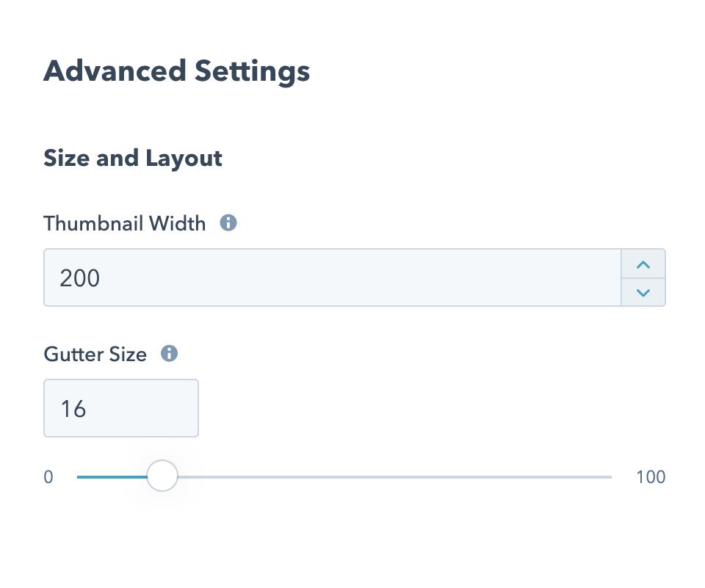Increase Thumbnail Width using the up arrow

click(x=643, y=264)
